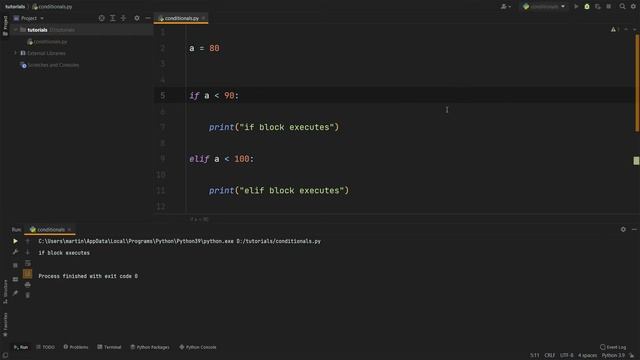Open Python Packages tool window
Screen dimensions: 640x360
pyautogui.click(x=150, y=347)
